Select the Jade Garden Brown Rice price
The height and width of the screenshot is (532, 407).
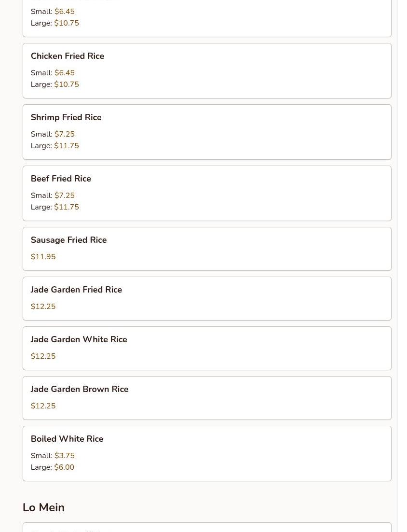coord(43,406)
